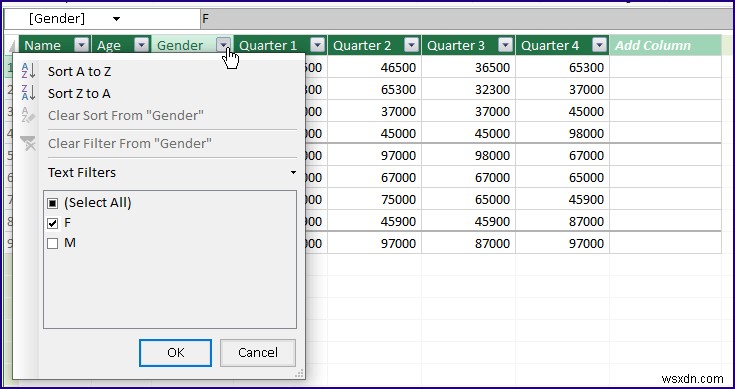Image resolution: width=735 pixels, height=389 pixels.
Task: Open the Quarter 2 filter dropdown
Action: coord(412,45)
